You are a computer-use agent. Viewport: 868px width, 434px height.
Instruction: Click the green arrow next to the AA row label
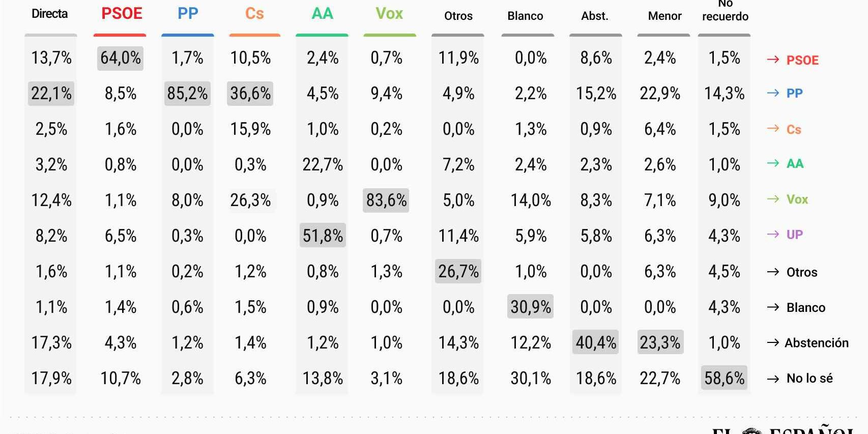[772, 163]
